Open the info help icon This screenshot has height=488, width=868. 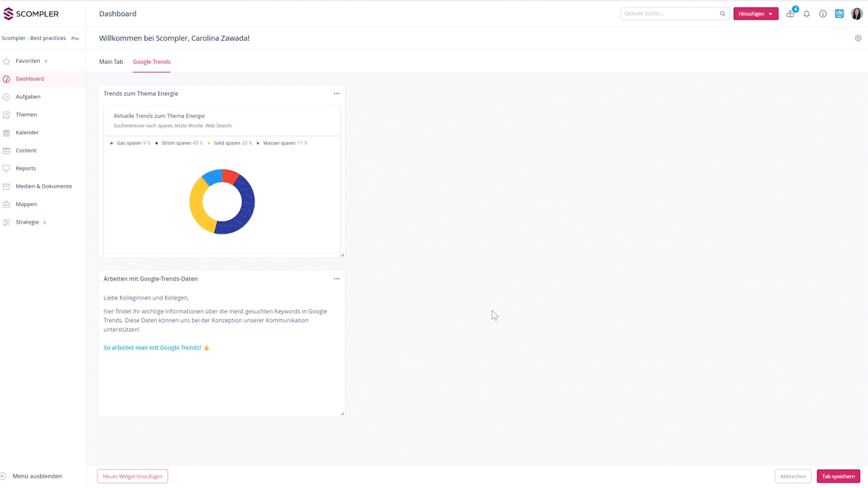pos(823,14)
